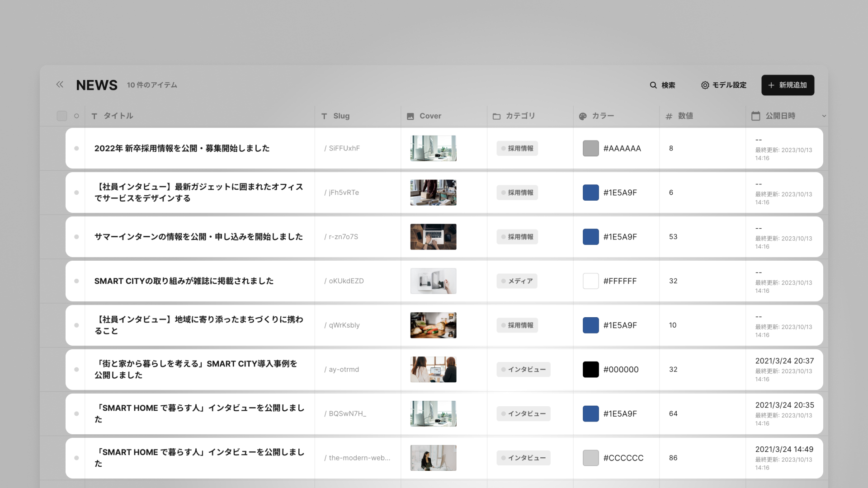This screenshot has width=868, height=488.
Task: Collapse sidebar with double chevron icon
Action: pyautogui.click(x=60, y=84)
